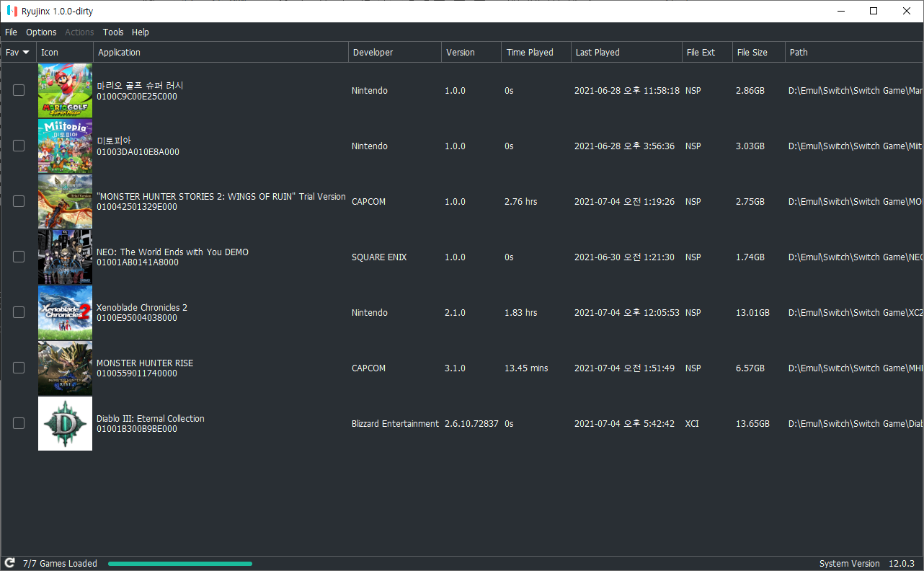924x571 pixels.
Task: Click Miitopia row path cell
Action: point(856,146)
